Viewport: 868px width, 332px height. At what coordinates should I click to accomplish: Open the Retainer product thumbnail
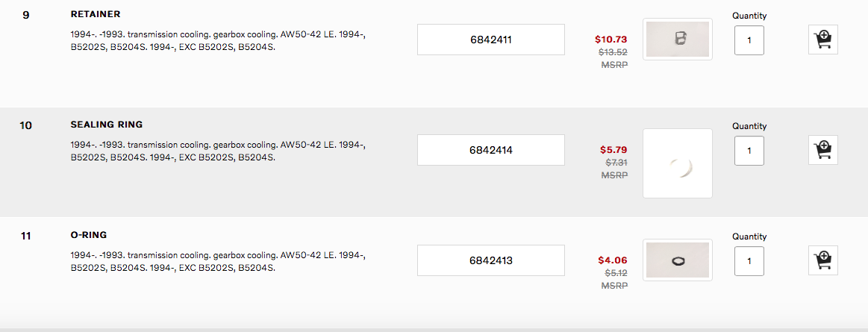677,40
